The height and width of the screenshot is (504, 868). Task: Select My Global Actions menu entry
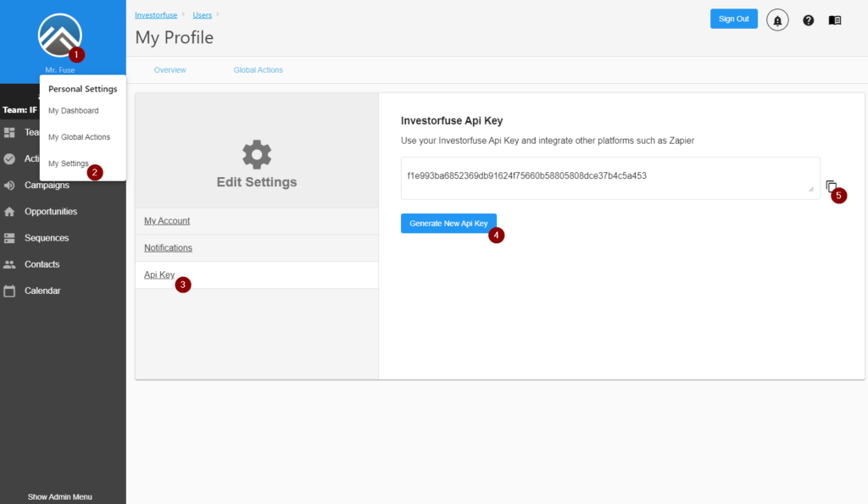79,137
